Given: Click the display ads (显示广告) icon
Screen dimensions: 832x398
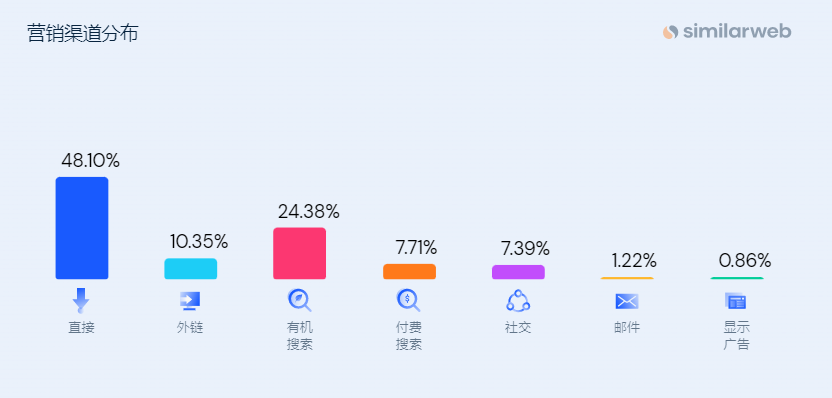Looking at the screenshot, I should [x=735, y=301].
